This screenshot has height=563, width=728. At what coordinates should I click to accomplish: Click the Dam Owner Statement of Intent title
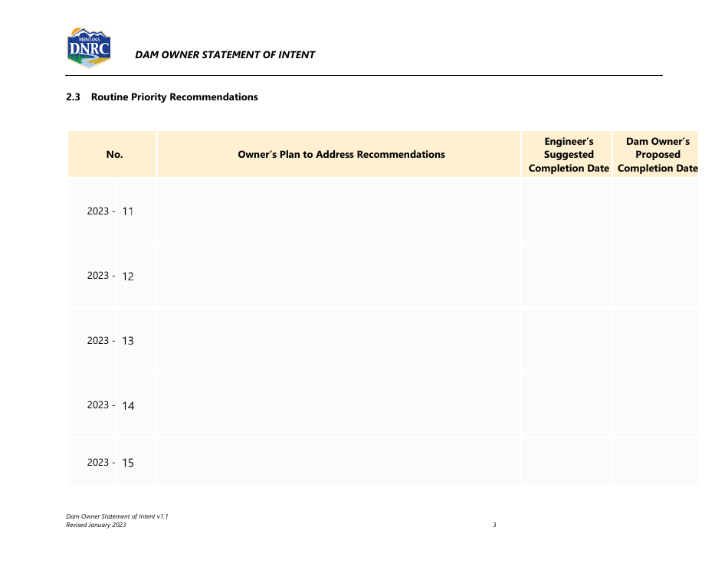[x=225, y=54]
